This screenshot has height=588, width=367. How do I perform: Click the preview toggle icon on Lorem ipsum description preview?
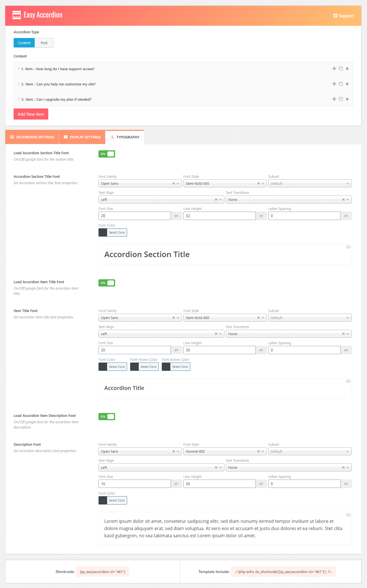click(348, 515)
